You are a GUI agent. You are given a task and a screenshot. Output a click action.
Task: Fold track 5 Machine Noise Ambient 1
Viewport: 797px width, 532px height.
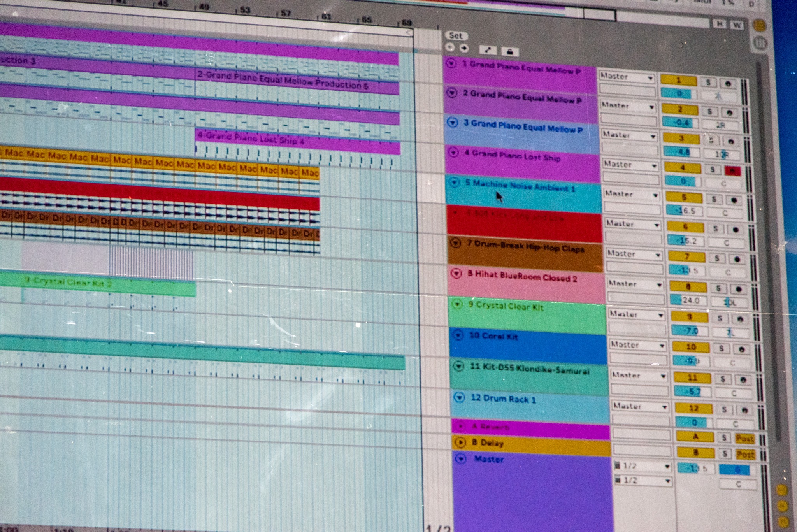[454, 182]
